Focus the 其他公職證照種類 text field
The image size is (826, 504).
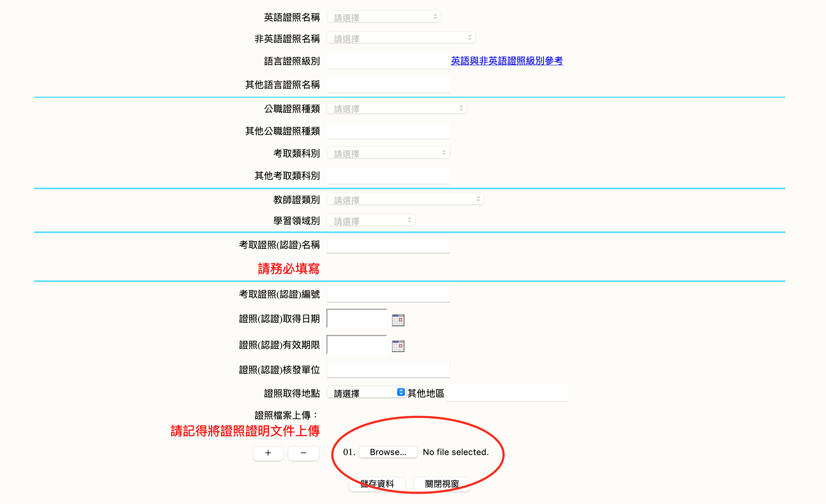point(389,131)
